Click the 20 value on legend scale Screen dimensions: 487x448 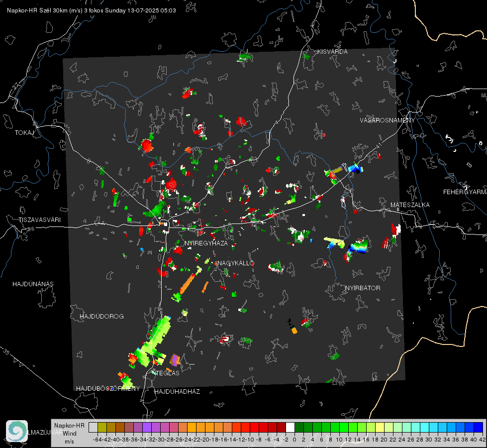384,440
